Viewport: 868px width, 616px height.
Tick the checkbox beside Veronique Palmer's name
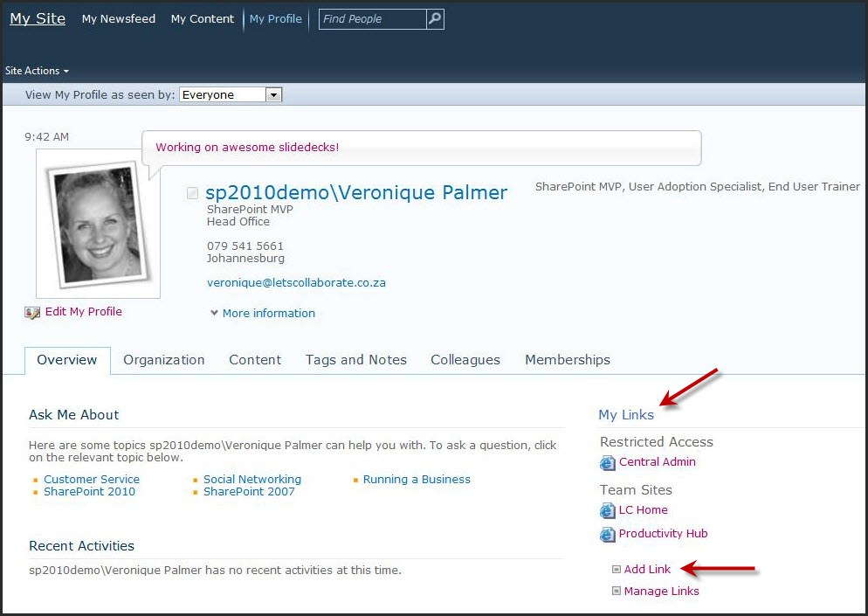[193, 193]
